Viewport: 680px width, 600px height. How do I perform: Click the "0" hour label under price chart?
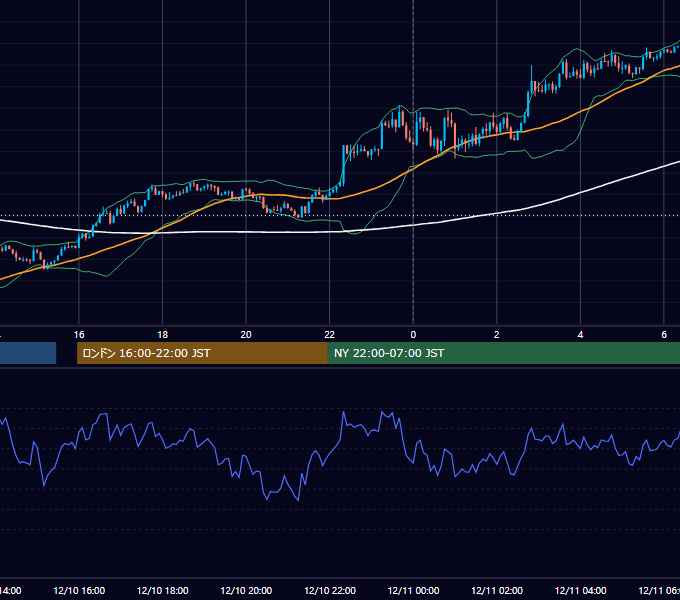413,335
